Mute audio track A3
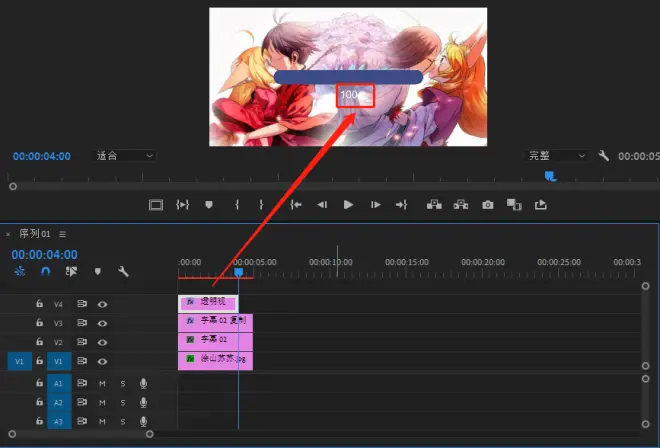Viewport: 660px width, 448px height. click(102, 421)
